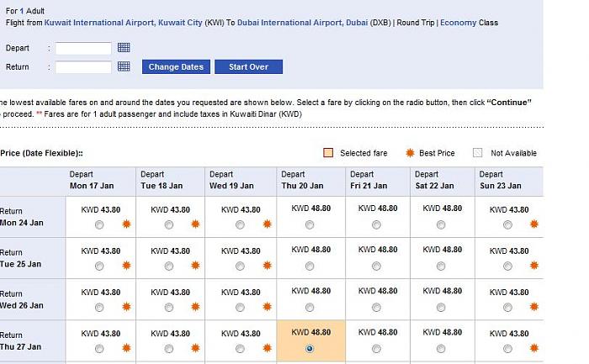The width and height of the screenshot is (589, 364).
Task: Open the Depart date calendar icon
Action: click(x=124, y=49)
